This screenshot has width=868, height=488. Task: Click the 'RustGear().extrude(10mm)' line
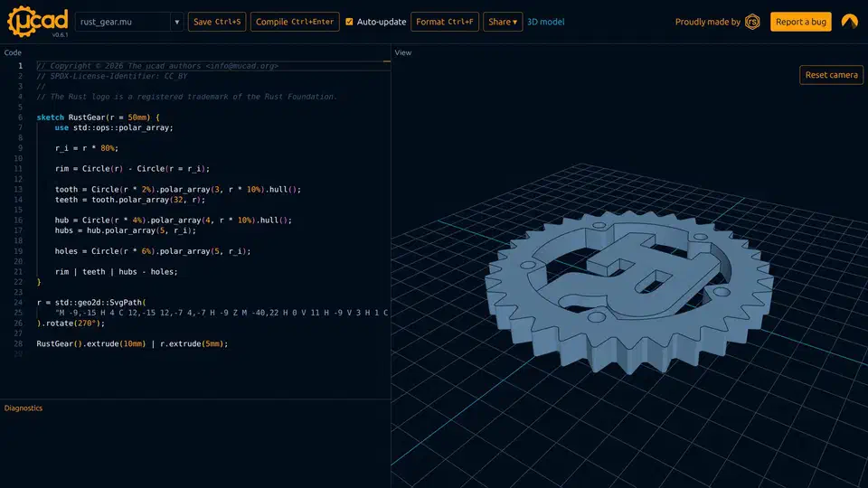click(x=132, y=343)
